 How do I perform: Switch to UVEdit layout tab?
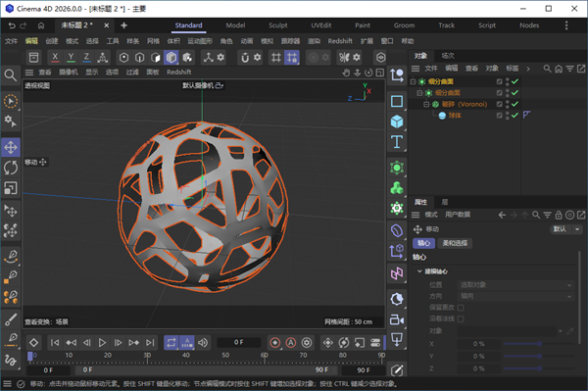(x=321, y=25)
